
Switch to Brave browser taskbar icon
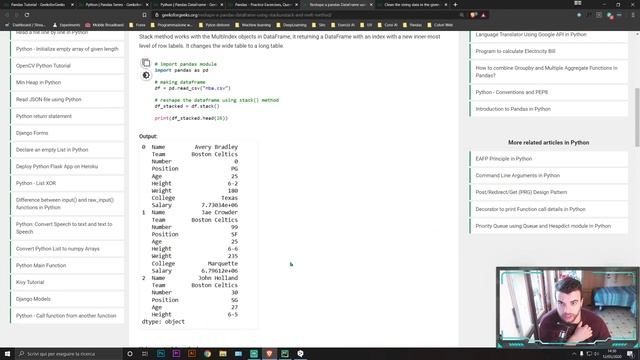[269, 353]
